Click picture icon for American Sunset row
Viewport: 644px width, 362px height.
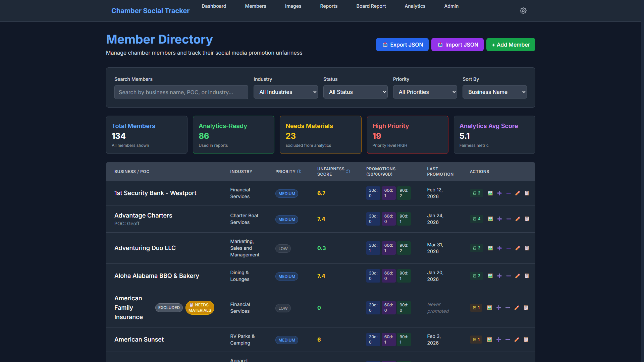489,340
